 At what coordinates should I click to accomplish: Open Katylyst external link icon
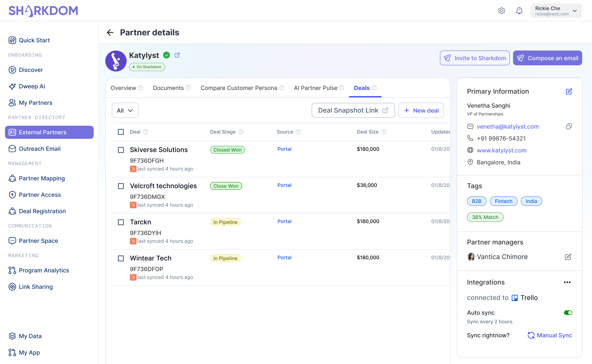click(x=177, y=55)
